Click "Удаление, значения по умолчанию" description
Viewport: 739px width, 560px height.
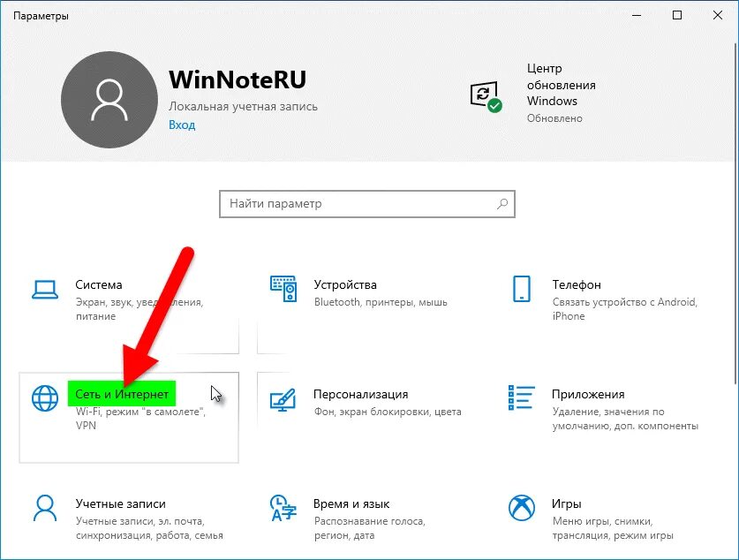coord(625,419)
